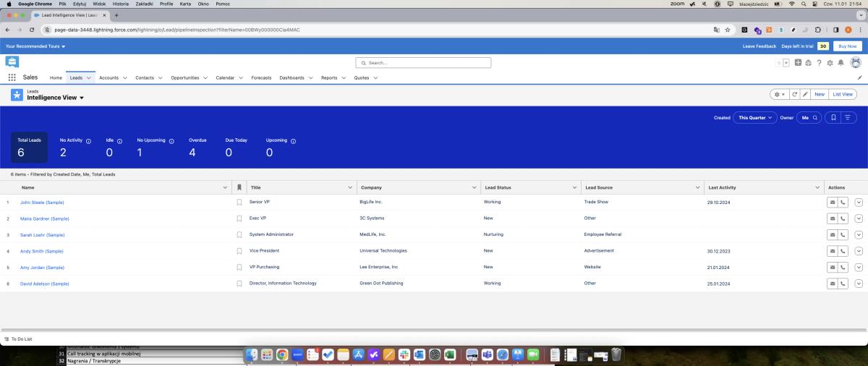The width and height of the screenshot is (868, 366).
Task: Click the Buy Now button
Action: 847,46
